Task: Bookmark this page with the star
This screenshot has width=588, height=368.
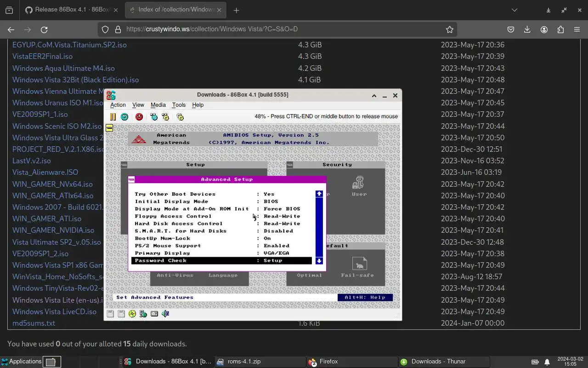Action: (x=450, y=29)
